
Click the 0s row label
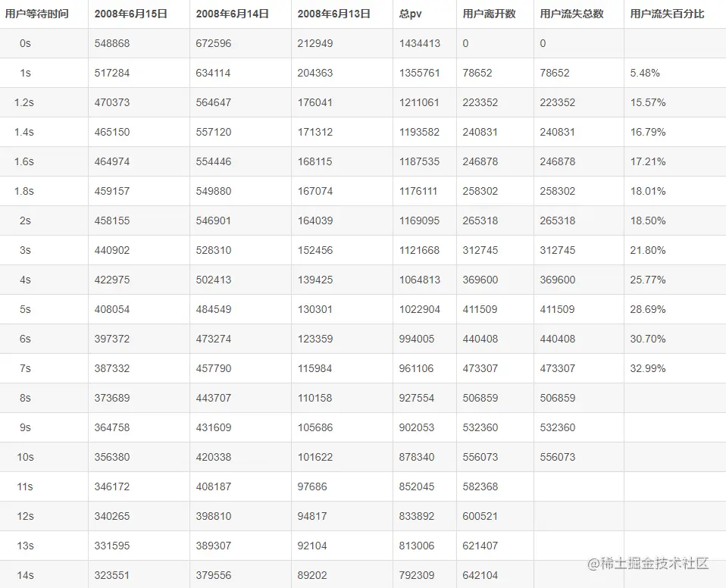point(26,44)
